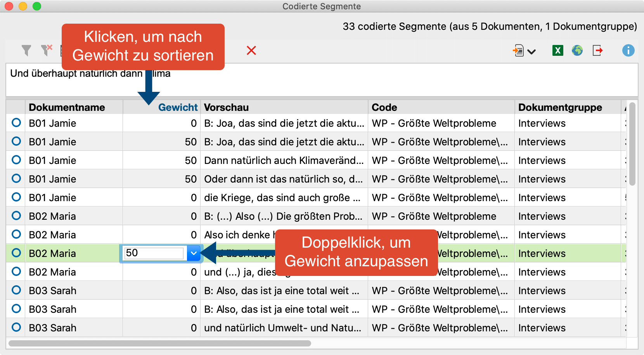Delete the selected segment with the red X

click(x=251, y=51)
